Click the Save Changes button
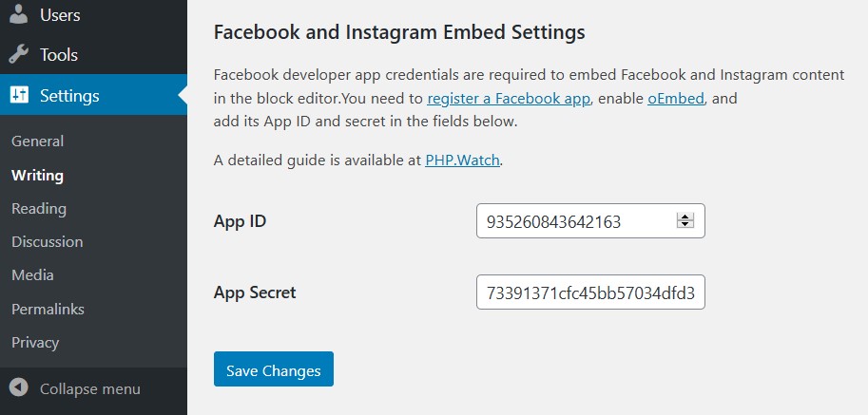Screen dimensions: 868x415 pyautogui.click(x=274, y=369)
